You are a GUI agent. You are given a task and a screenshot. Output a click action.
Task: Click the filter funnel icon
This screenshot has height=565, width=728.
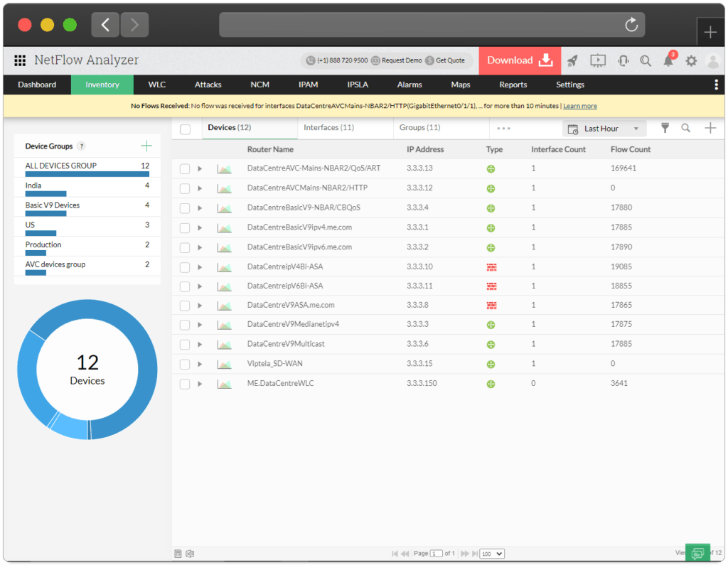pyautogui.click(x=665, y=128)
